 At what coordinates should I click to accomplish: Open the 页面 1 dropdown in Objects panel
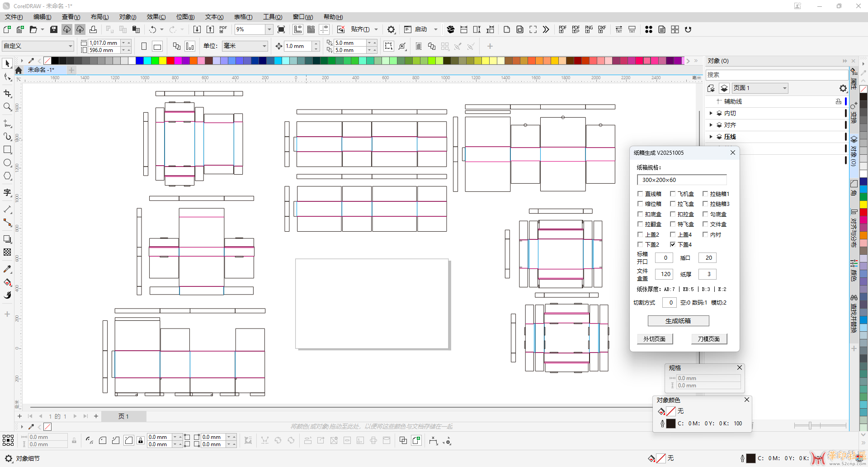[759, 88]
